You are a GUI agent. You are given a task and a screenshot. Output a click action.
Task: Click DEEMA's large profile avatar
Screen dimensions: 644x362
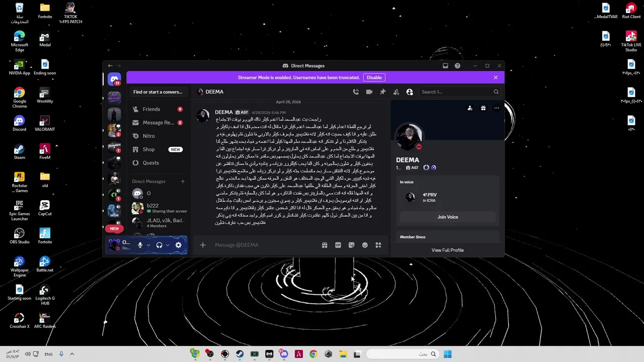409,136
